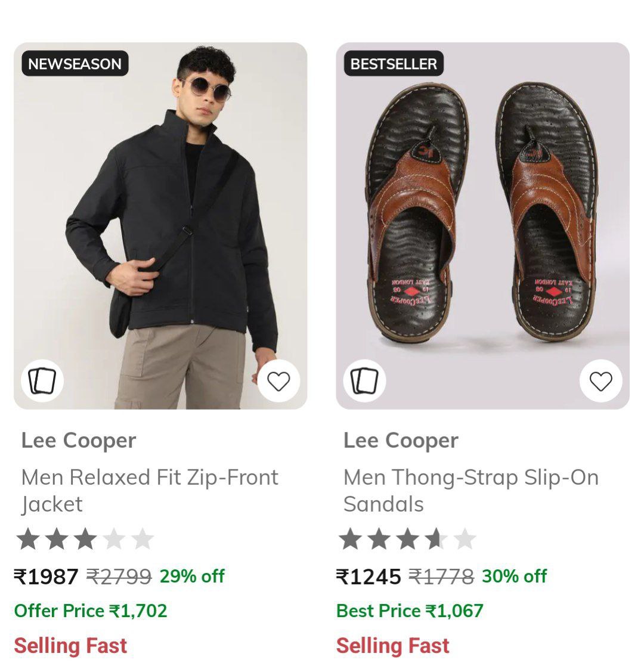
Task: Click the NEWSEASON badge on the jacket card
Action: pos(74,64)
